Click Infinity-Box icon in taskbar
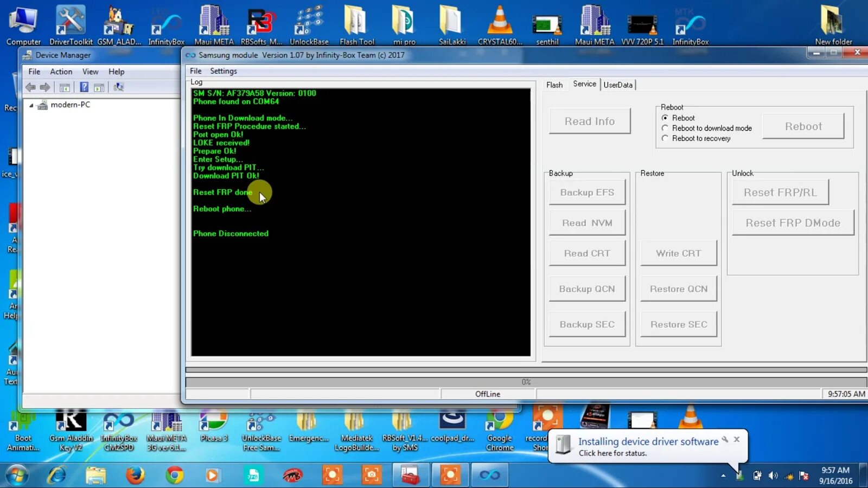 coord(489,476)
